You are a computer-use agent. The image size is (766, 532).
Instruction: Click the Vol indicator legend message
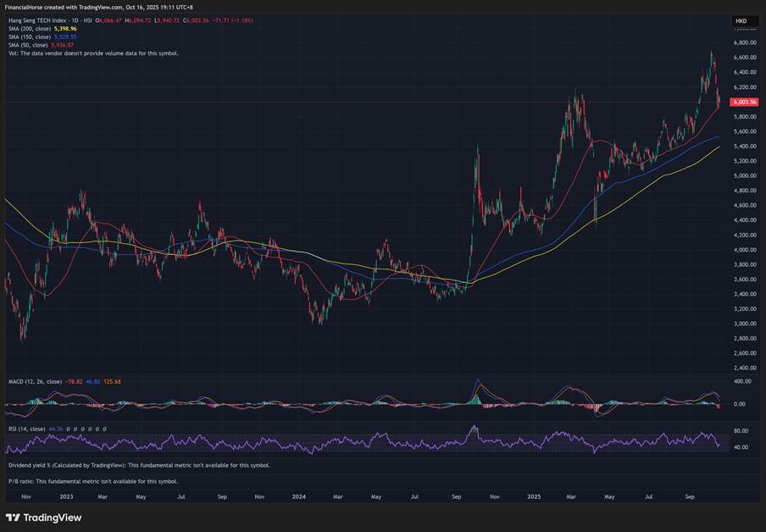(x=93, y=53)
